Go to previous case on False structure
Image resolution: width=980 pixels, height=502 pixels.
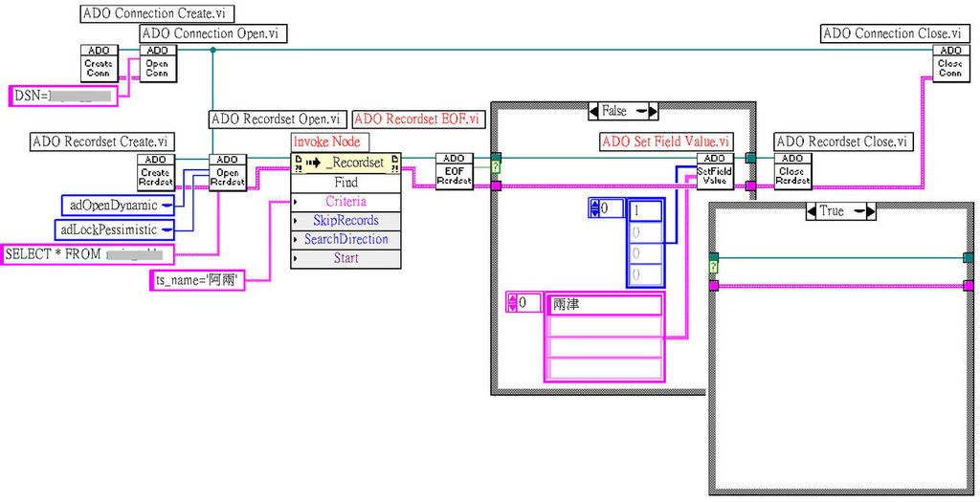pos(593,112)
